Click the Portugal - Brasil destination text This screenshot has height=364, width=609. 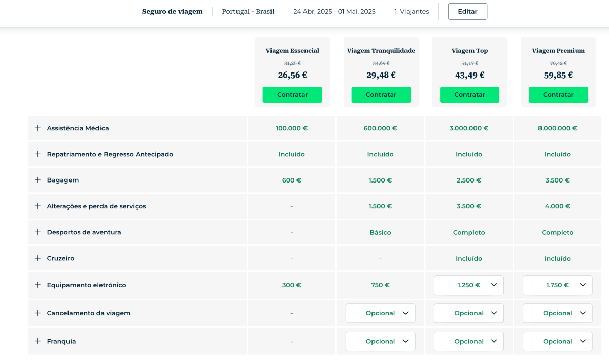[248, 11]
